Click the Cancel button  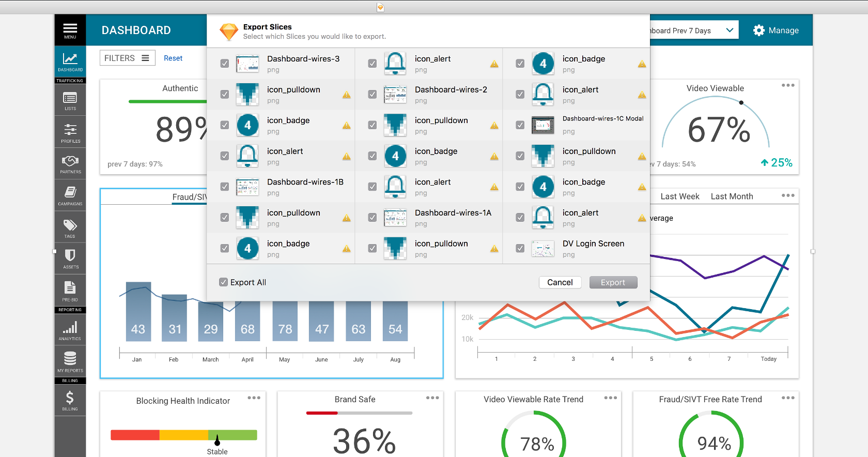[560, 282]
